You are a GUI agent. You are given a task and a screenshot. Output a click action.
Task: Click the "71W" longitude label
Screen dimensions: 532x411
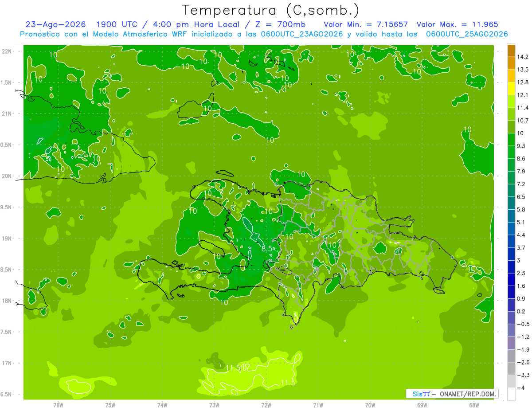(x=318, y=405)
